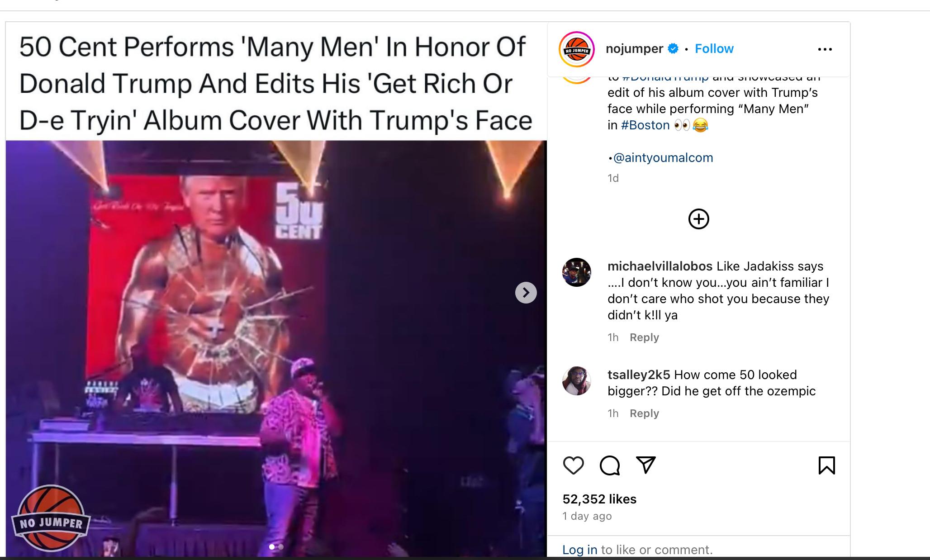Open more options three-dot menu
The height and width of the screenshot is (560, 930).
coord(825,49)
